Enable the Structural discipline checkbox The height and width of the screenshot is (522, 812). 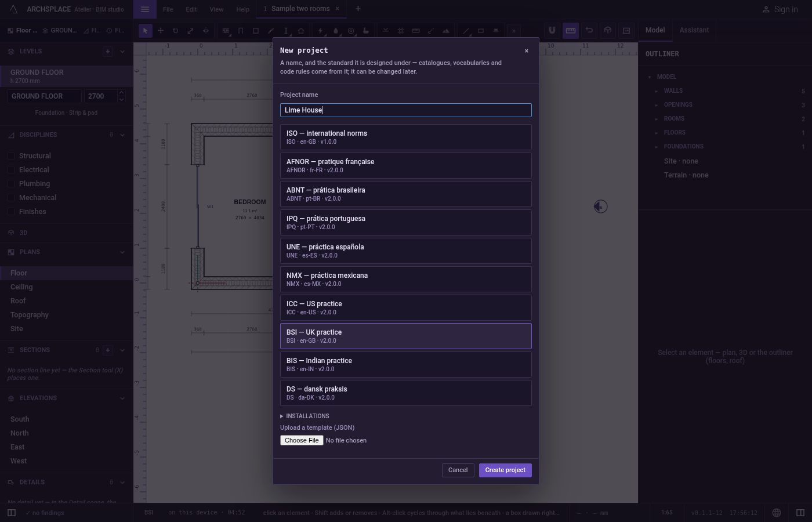(x=10, y=156)
